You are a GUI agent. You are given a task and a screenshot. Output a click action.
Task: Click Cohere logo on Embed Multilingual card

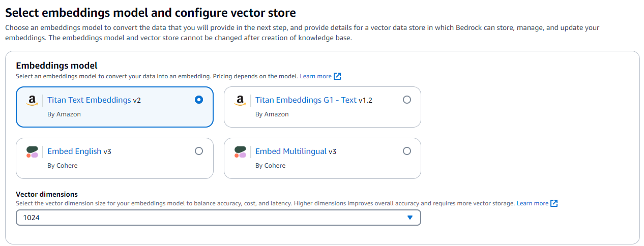(240, 151)
